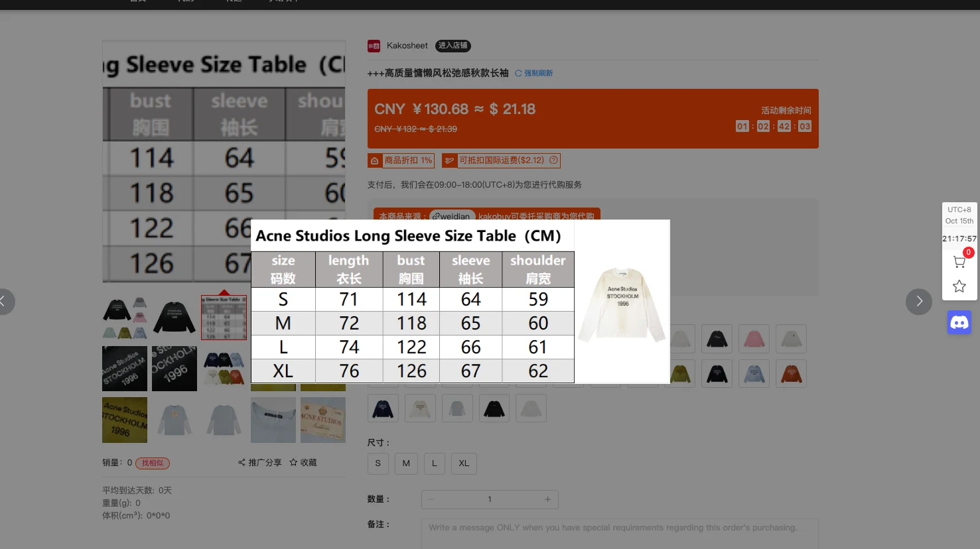Click the help icon beside shipping deduction
980x549 pixels.
click(x=553, y=160)
